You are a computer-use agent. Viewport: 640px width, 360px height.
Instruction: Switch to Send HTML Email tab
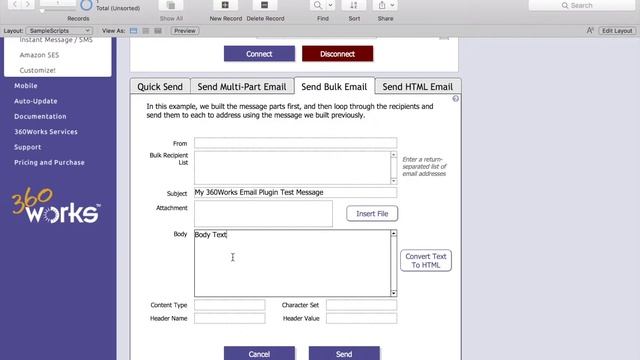click(418, 87)
